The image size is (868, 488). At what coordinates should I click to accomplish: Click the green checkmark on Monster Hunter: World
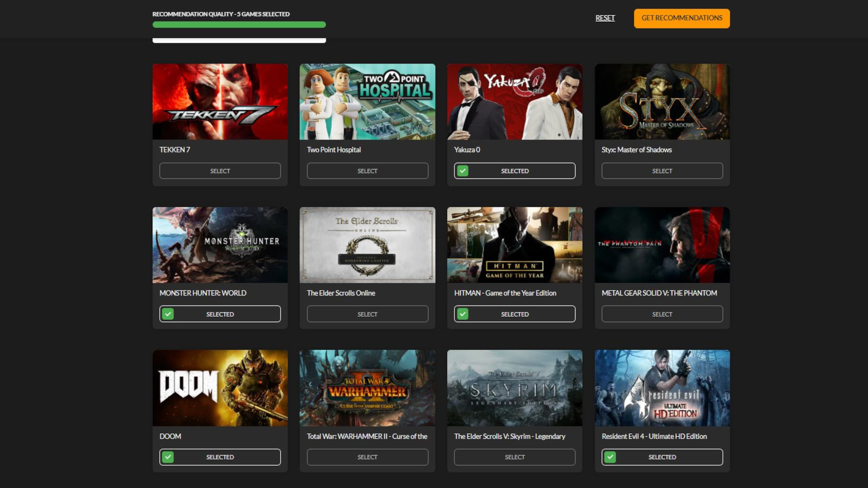(x=168, y=314)
